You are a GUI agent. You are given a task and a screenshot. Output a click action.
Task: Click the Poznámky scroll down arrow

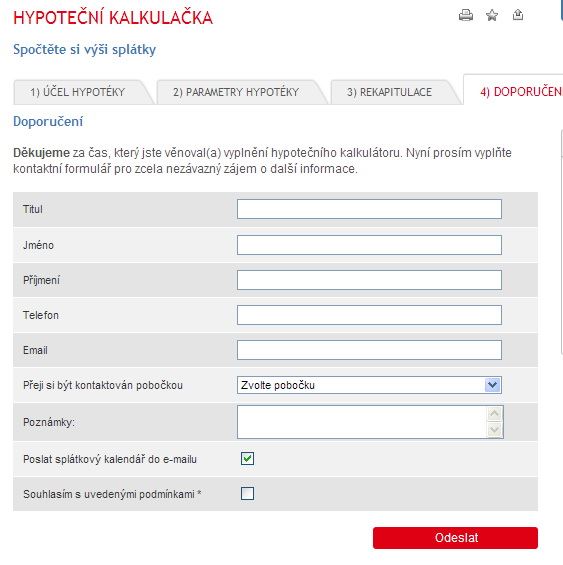click(495, 430)
